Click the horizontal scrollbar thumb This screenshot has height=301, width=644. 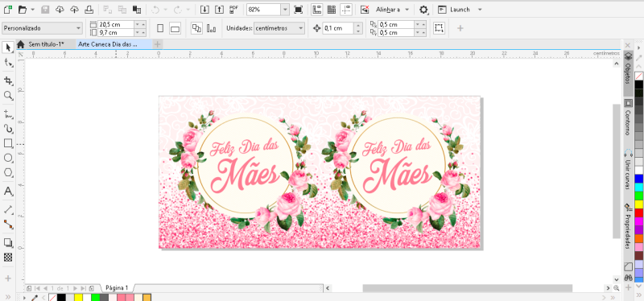468,288
